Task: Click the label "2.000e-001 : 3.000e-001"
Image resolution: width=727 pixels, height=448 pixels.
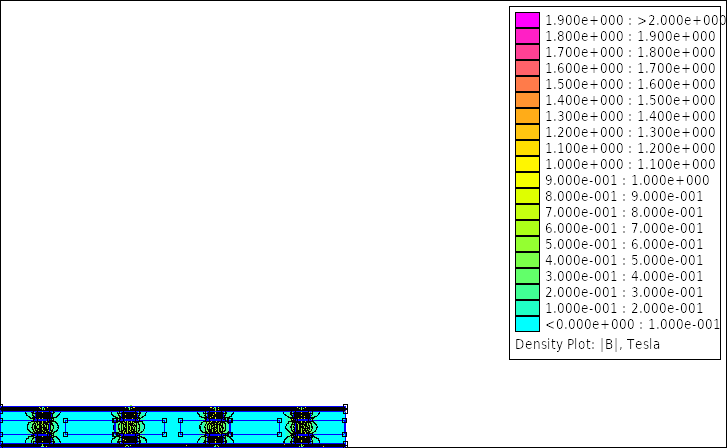Action: pos(624,292)
